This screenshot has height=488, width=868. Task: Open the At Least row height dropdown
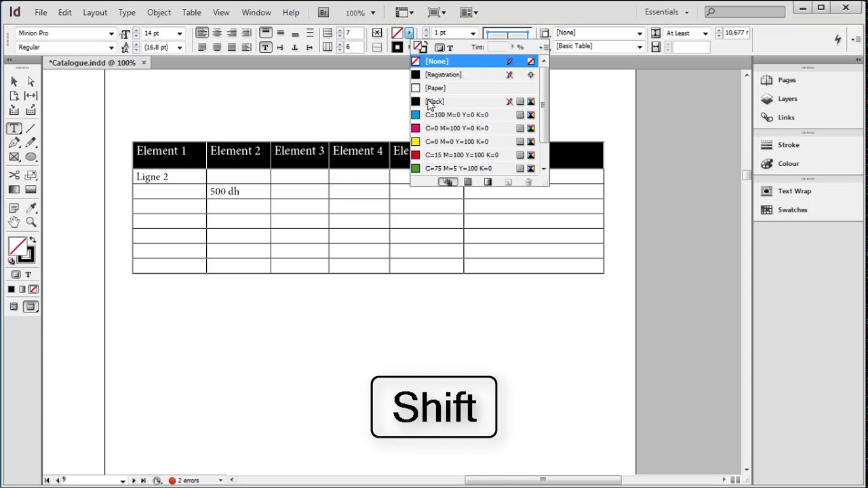click(x=705, y=33)
